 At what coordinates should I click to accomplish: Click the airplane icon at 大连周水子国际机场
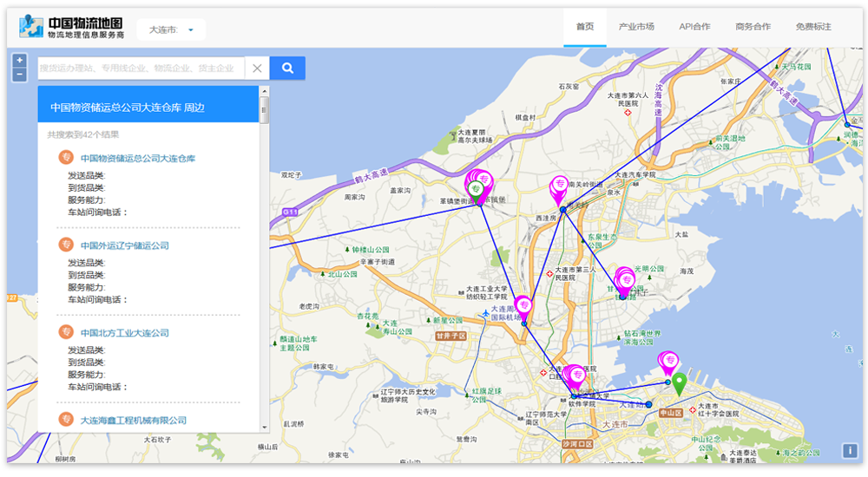[486, 314]
